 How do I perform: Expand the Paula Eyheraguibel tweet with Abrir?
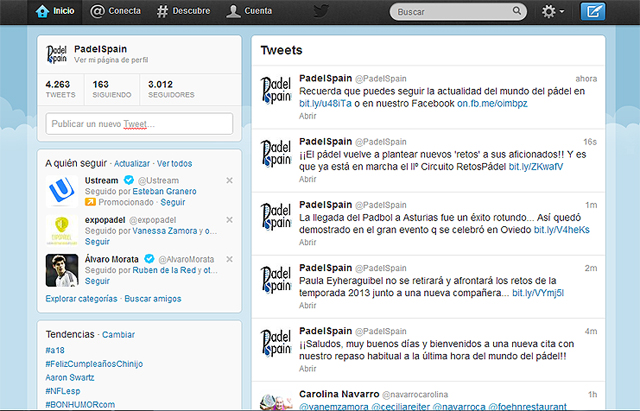tap(307, 305)
